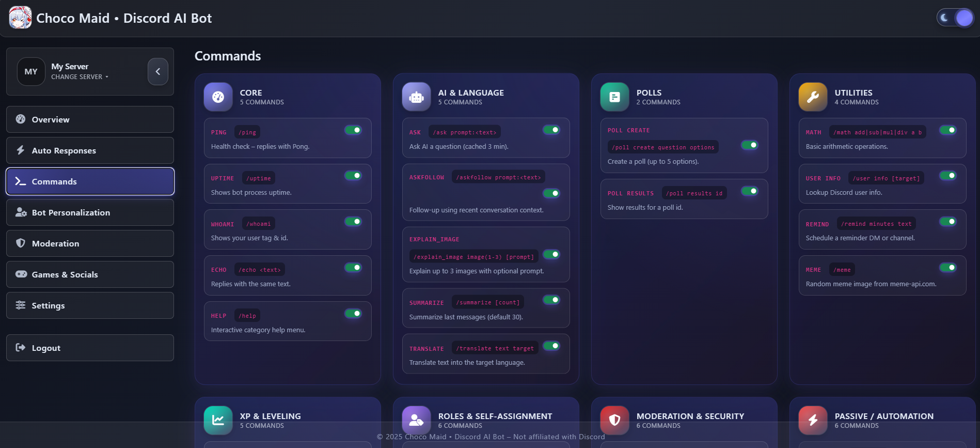
Task: Turn off the /echo command
Action: click(353, 268)
